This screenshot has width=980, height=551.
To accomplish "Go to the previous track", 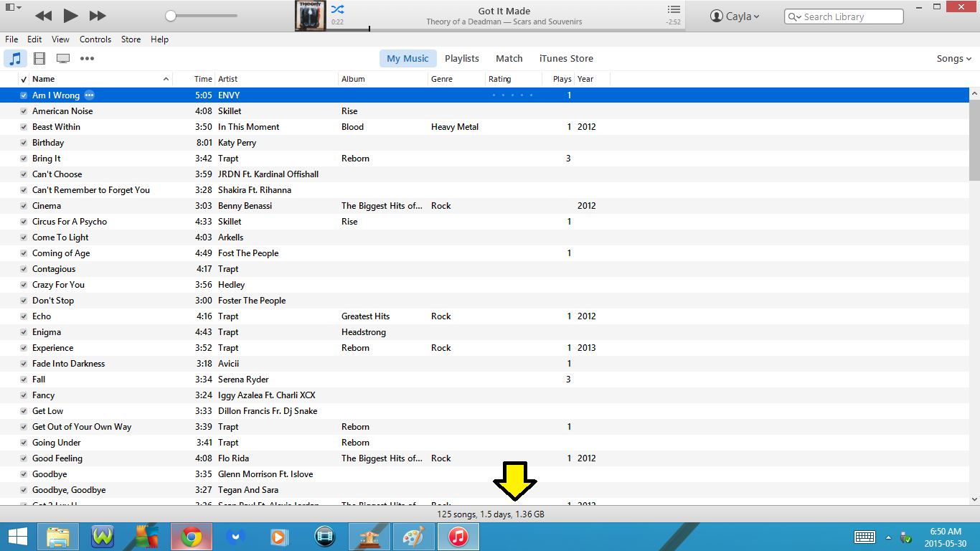I will [x=43, y=16].
